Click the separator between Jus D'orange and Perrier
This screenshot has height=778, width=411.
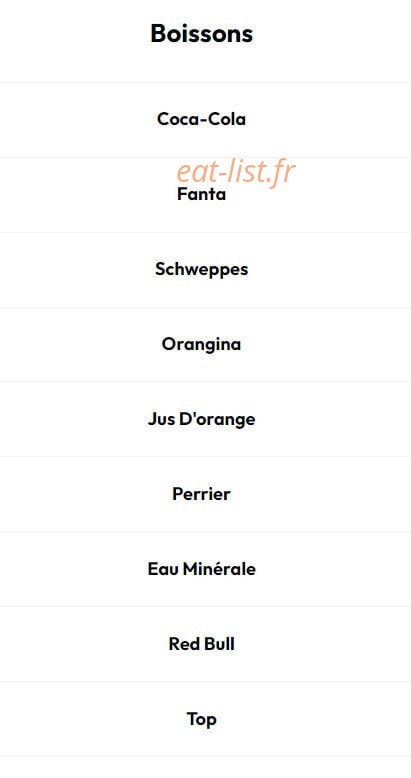(x=206, y=456)
